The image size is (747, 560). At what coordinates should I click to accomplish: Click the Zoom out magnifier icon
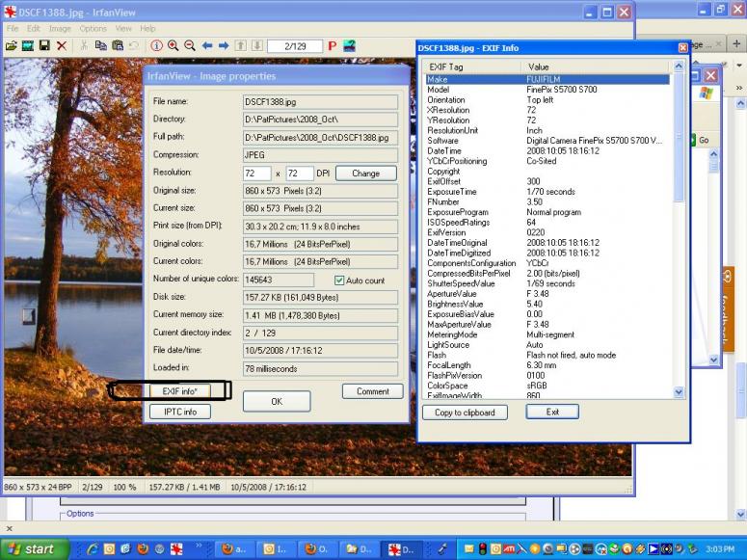pyautogui.click(x=190, y=45)
